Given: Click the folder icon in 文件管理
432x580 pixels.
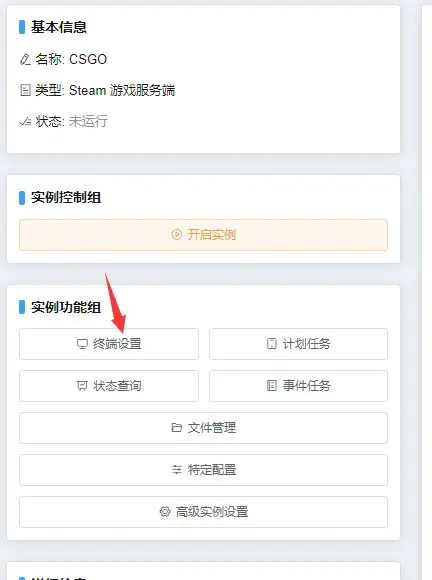Looking at the screenshot, I should [176, 428].
